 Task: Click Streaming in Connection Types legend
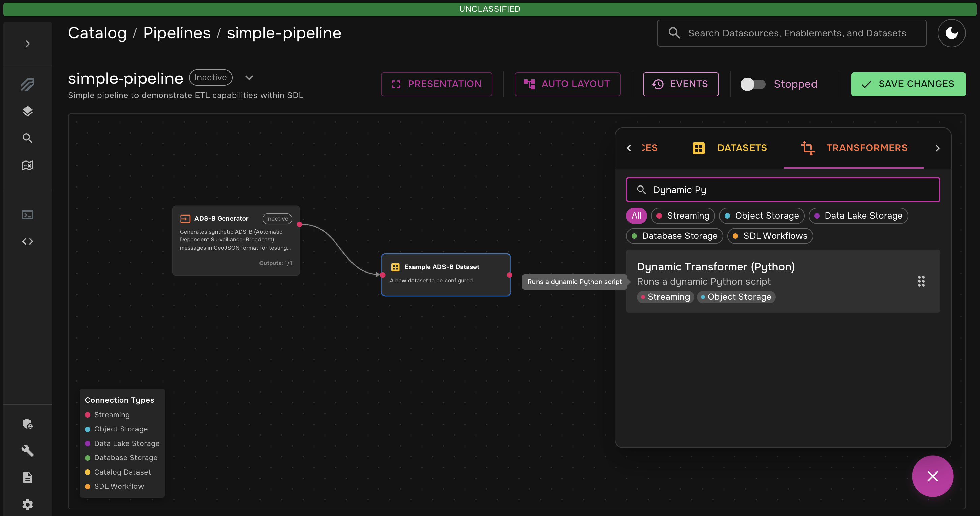click(x=107, y=415)
